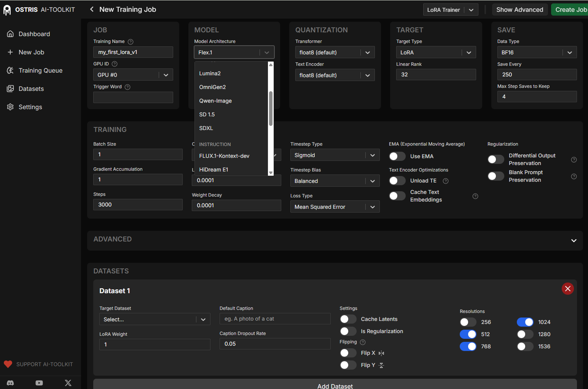The height and width of the screenshot is (389, 588).
Task: Open the YouTube link icon
Action: (39, 383)
